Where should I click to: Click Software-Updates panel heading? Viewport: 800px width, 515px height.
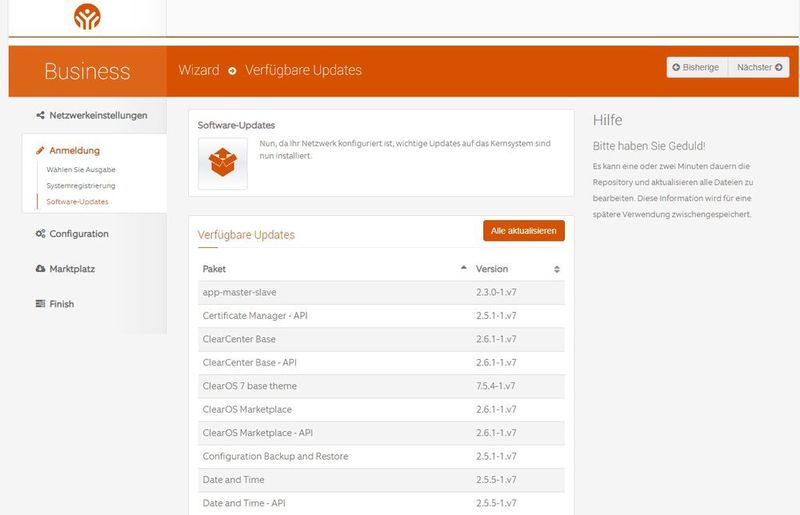[236, 126]
